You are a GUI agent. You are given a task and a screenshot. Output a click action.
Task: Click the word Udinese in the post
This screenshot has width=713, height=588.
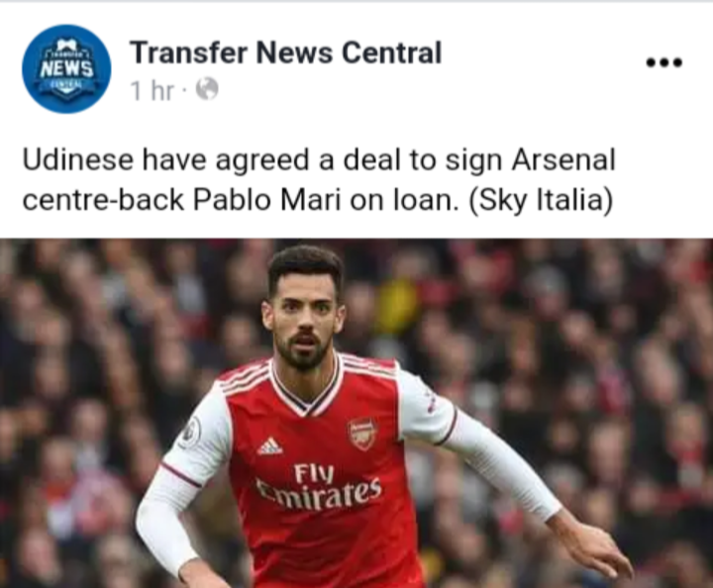(78, 160)
